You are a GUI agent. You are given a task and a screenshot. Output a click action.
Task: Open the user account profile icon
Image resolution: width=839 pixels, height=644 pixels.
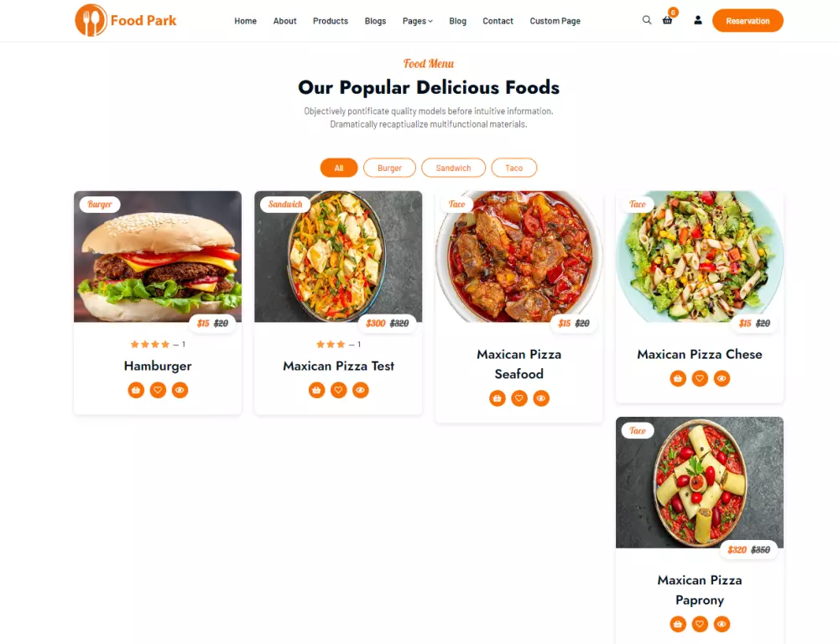698,20
